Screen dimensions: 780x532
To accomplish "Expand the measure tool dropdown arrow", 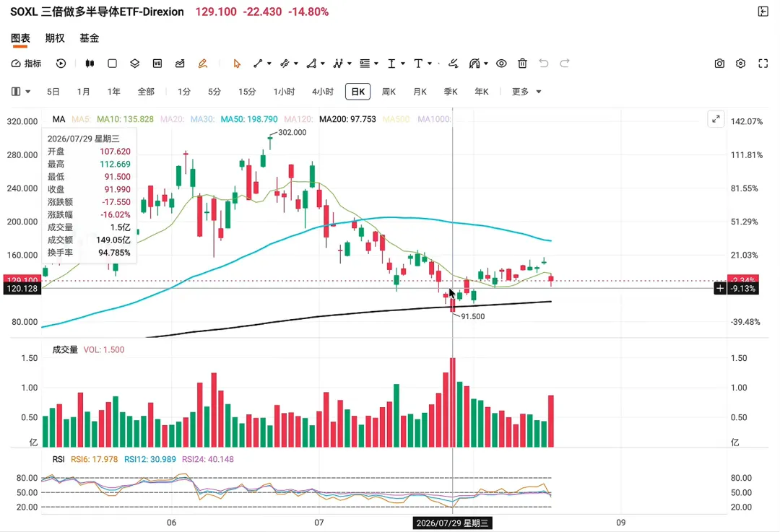I will (x=403, y=63).
